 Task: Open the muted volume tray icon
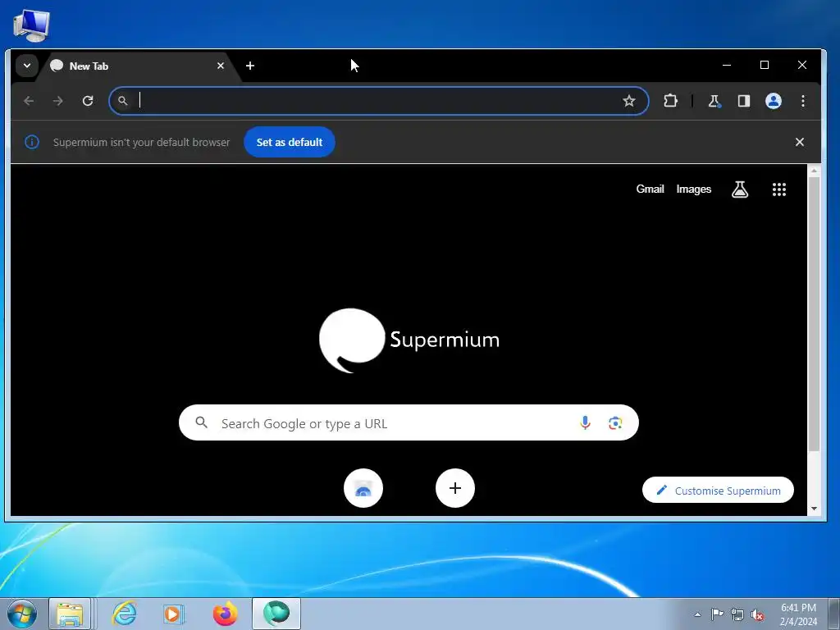pos(757,614)
